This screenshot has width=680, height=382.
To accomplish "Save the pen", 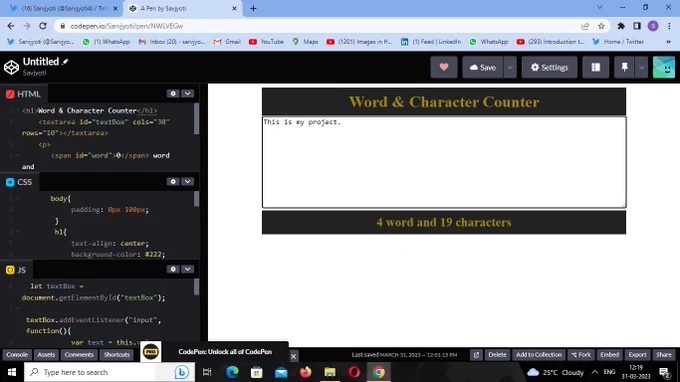I will (483, 67).
